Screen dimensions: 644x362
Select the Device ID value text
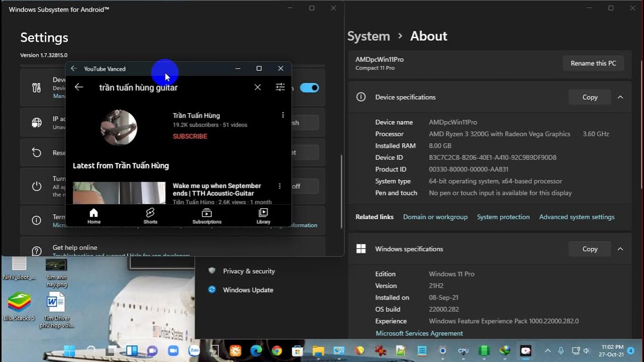point(493,157)
